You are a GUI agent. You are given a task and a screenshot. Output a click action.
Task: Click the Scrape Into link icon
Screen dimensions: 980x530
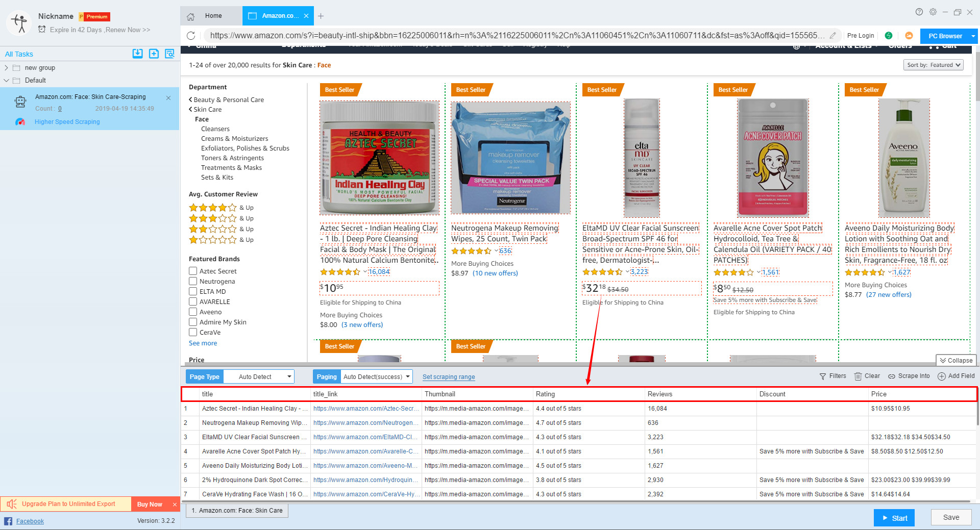click(892, 376)
